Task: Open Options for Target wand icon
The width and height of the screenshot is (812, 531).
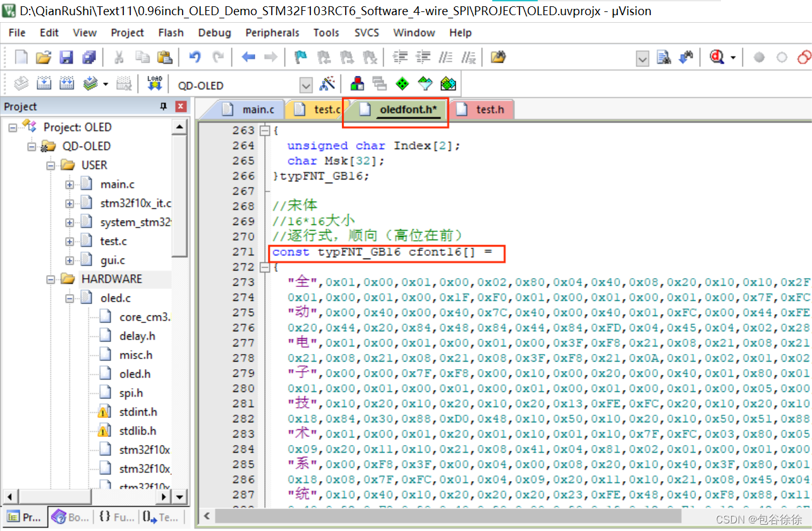Action: pos(327,84)
